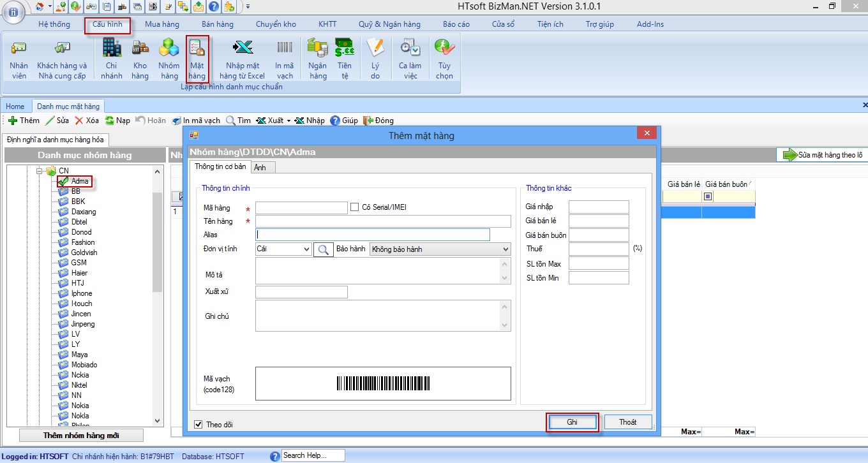The height and width of the screenshot is (463, 868).
Task: Open the Ca làm việc icon
Action: (410, 59)
